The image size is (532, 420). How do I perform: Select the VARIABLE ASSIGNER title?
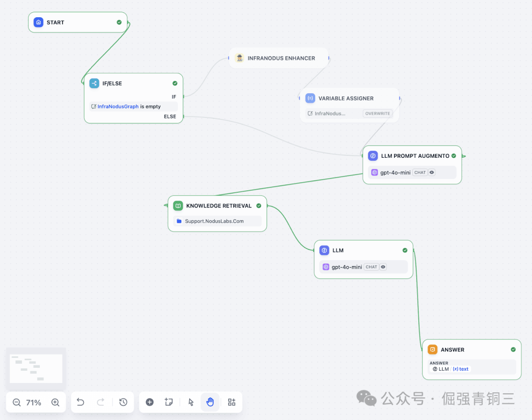pos(346,98)
